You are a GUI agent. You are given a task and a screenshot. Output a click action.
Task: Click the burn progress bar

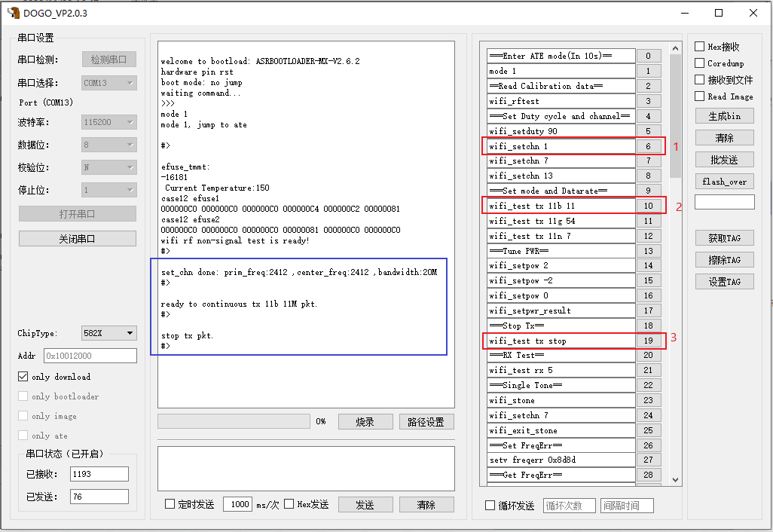pyautogui.click(x=234, y=421)
